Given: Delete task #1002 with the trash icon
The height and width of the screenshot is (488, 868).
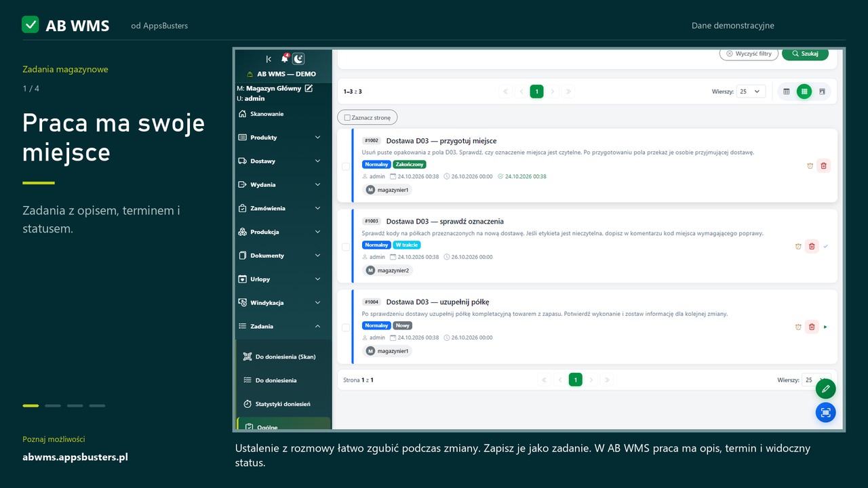Looking at the screenshot, I should [x=823, y=165].
